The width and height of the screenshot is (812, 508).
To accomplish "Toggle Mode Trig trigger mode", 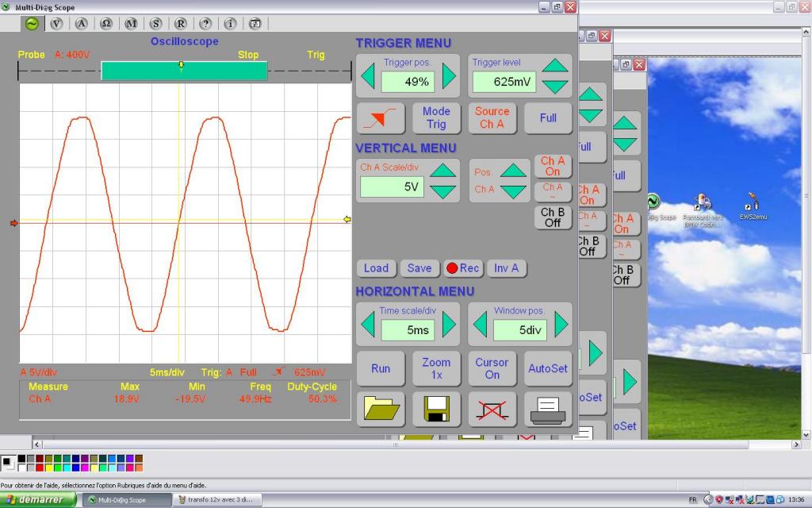I will pos(437,118).
